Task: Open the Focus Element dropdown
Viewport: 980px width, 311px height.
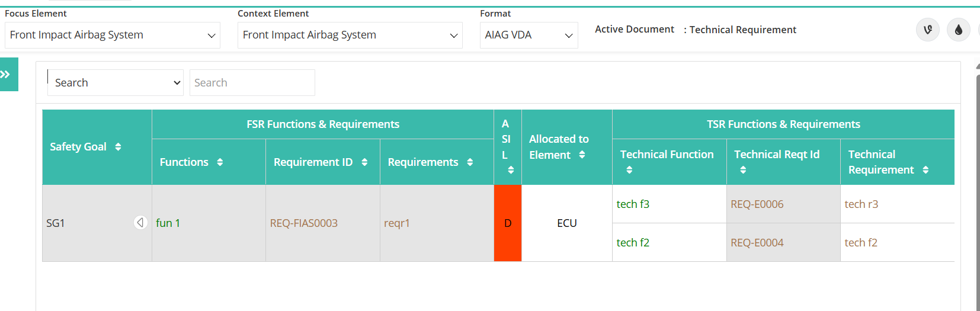Action: tap(113, 35)
